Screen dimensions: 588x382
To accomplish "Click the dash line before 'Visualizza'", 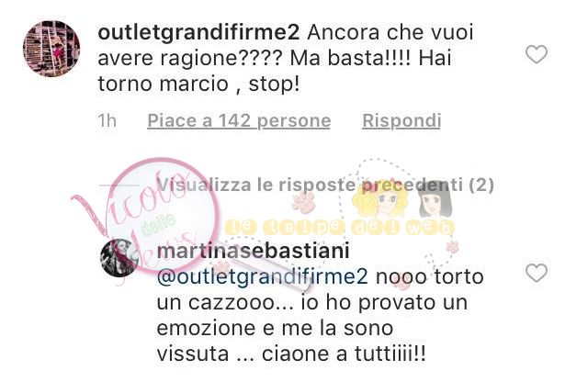I will [119, 185].
